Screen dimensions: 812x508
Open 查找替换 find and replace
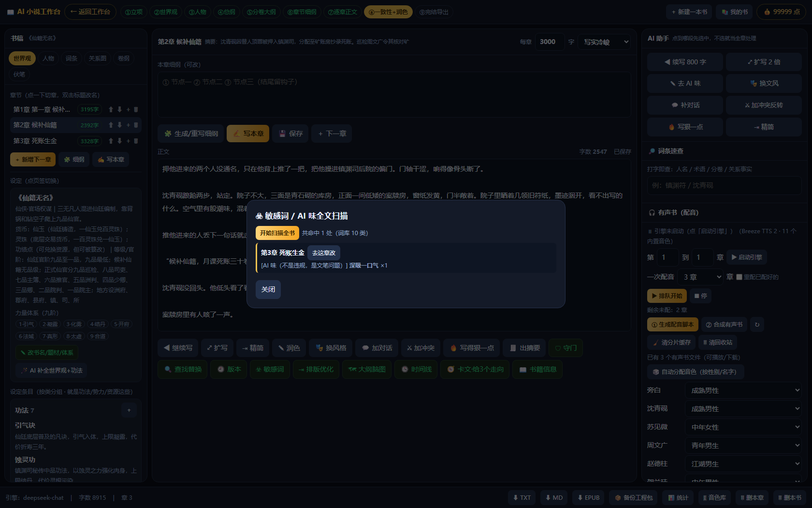tap(182, 369)
